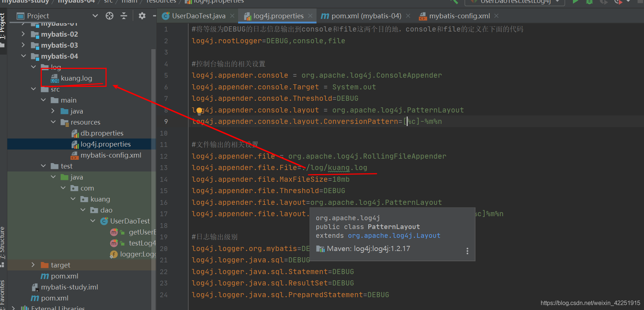Image resolution: width=644 pixels, height=310 pixels.
Task: Collapse the log folder
Action: point(33,67)
